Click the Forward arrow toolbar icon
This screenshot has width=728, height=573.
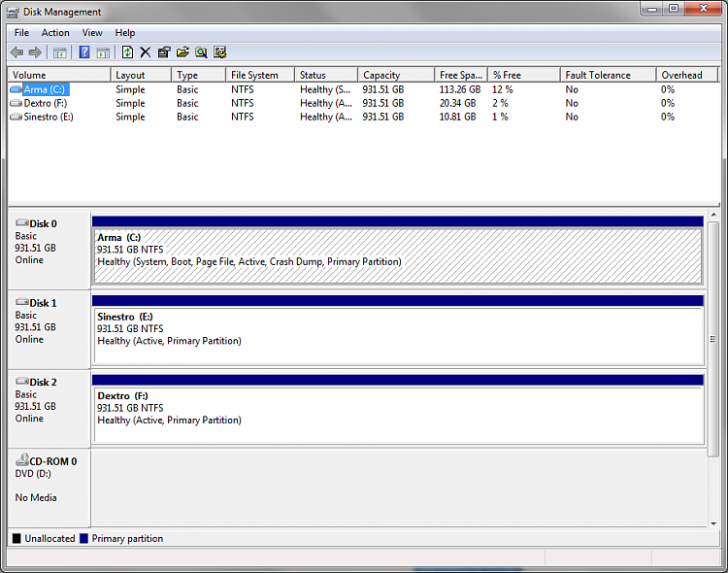pyautogui.click(x=35, y=52)
